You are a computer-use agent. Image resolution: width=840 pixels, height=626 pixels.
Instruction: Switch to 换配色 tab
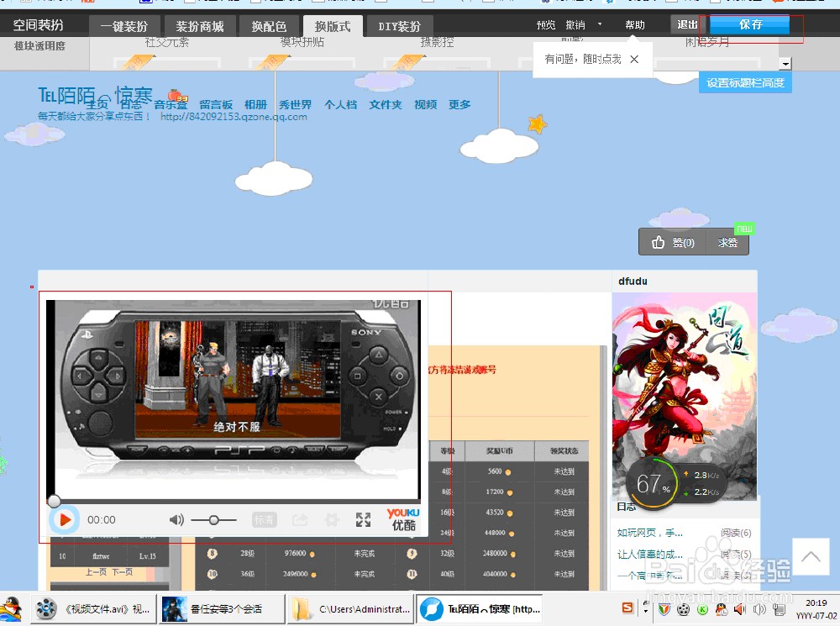[269, 26]
